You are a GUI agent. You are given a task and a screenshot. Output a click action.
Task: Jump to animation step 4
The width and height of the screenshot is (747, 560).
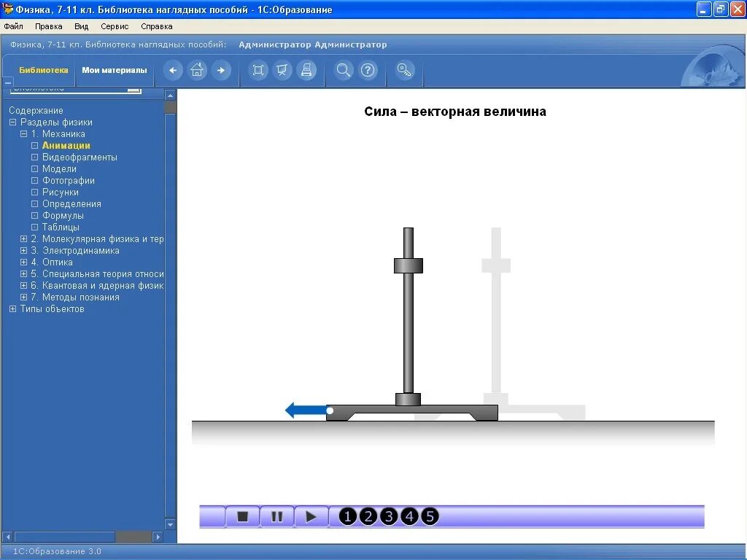click(x=409, y=517)
